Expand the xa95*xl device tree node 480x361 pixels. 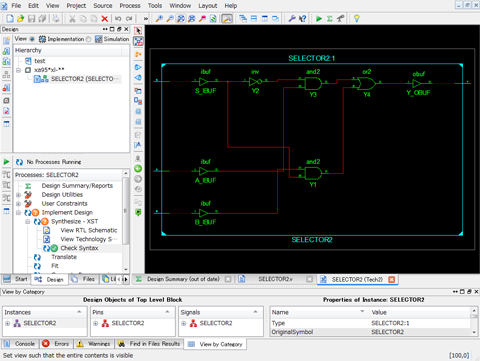[19, 70]
